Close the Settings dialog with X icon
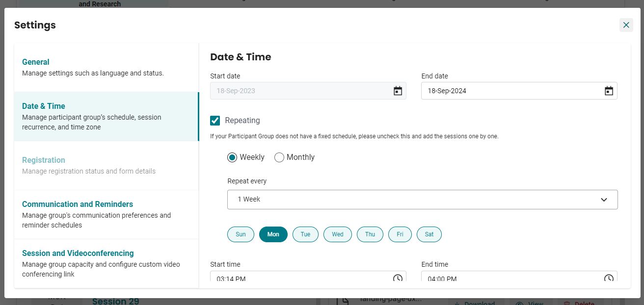Screen dimensions: 644x305 tap(626, 25)
